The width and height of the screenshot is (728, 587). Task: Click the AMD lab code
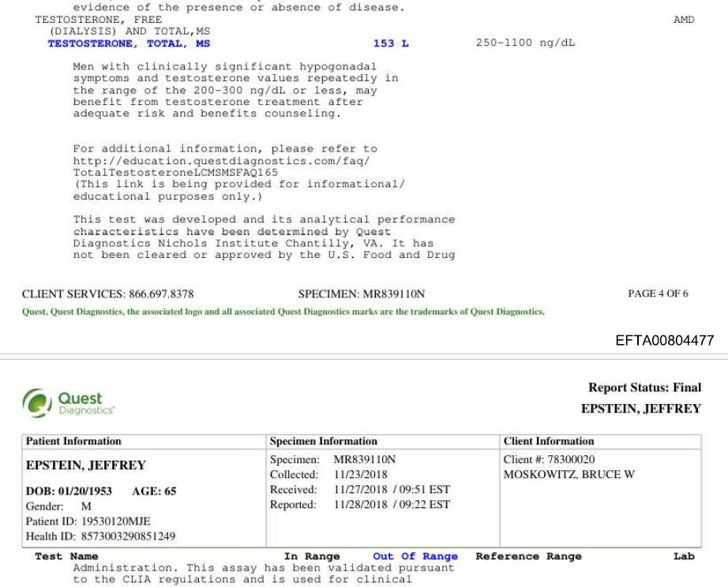coord(683,20)
